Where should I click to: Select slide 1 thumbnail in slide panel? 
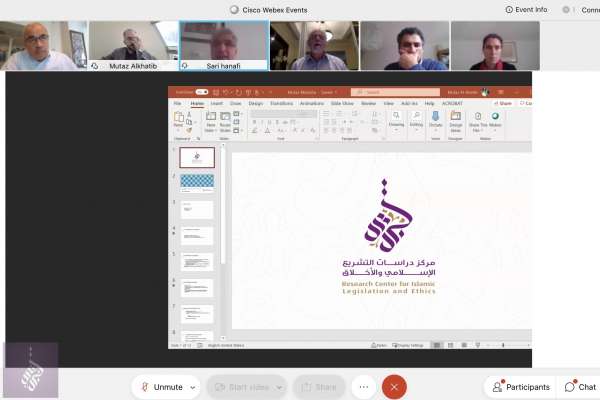197,157
